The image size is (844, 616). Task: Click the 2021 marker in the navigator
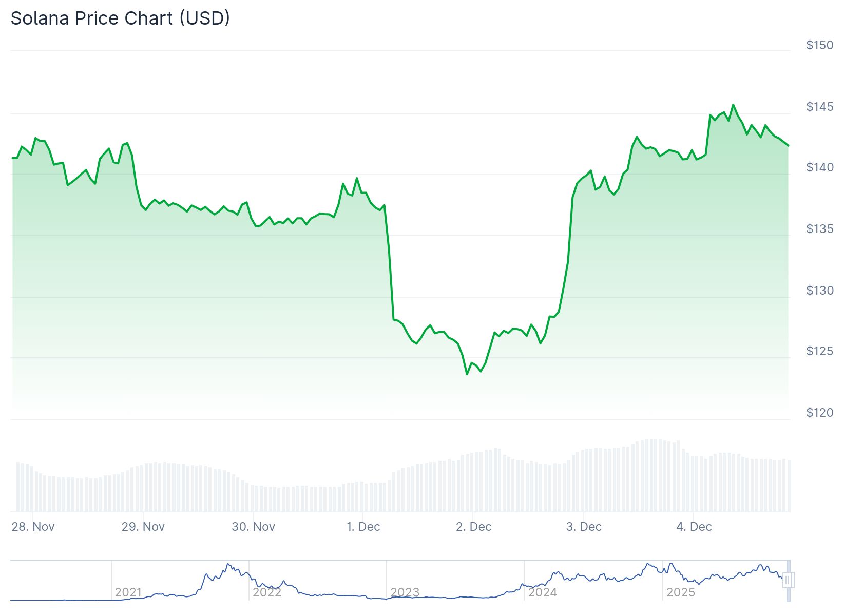click(128, 592)
